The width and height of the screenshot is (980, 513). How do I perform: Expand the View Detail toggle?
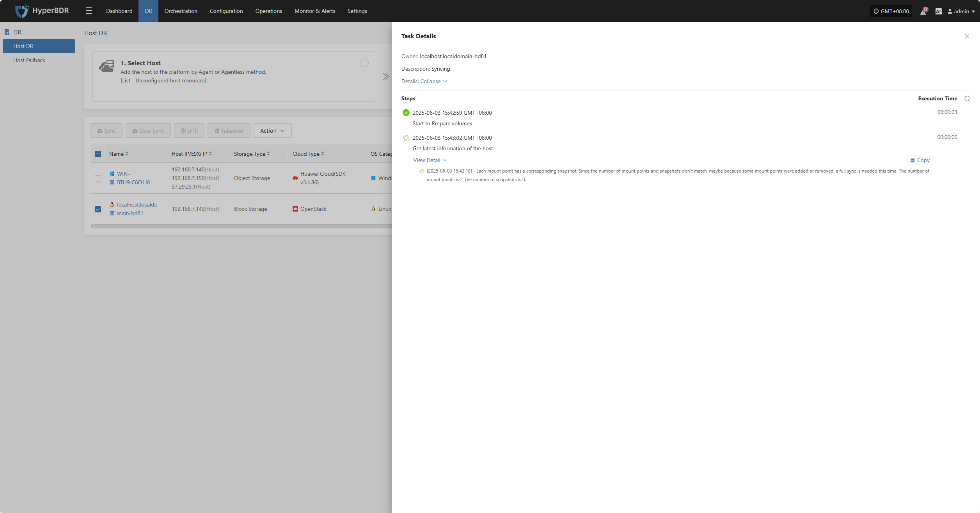[430, 160]
